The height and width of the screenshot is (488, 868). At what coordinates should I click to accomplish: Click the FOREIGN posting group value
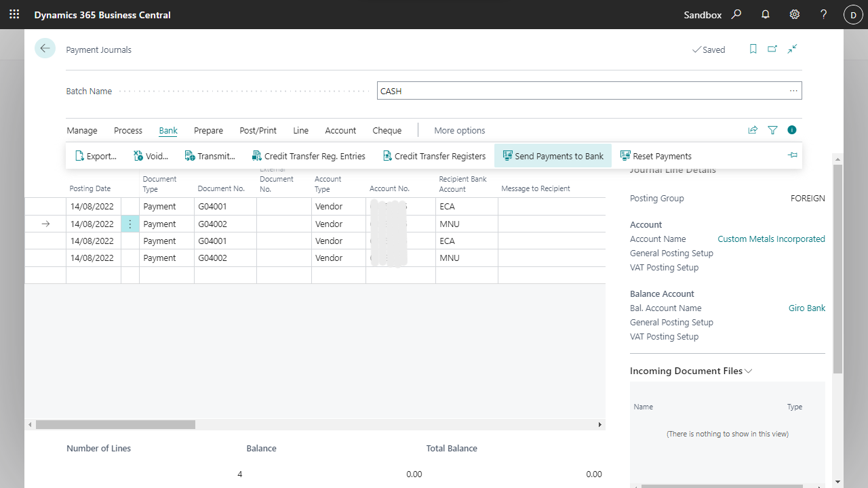(808, 198)
